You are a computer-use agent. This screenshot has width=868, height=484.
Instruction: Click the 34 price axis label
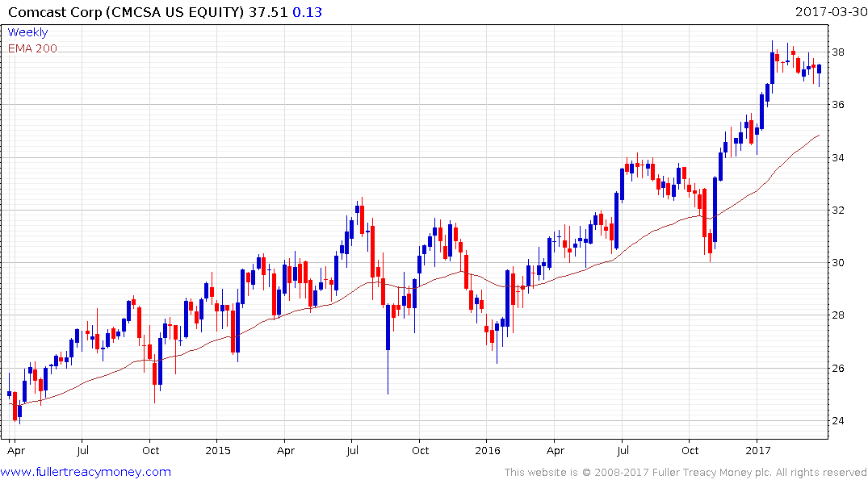837,157
